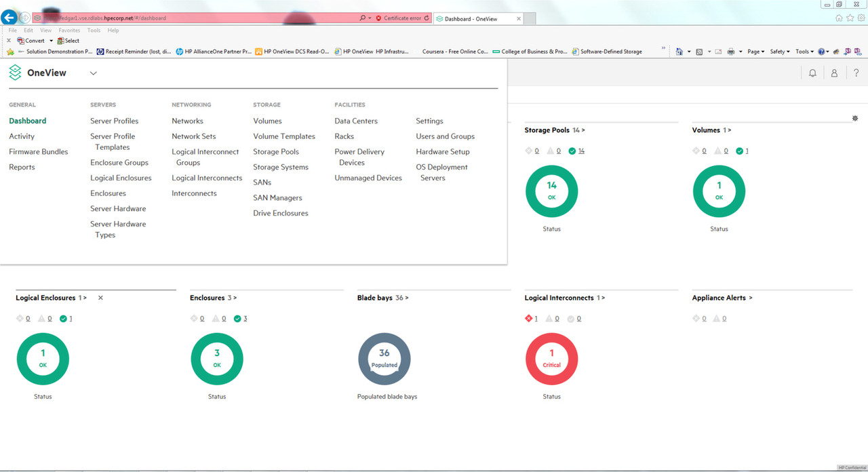Viewport: 868px width, 472px height.
Task: Click the print icon in the browser toolbar
Action: [x=732, y=51]
